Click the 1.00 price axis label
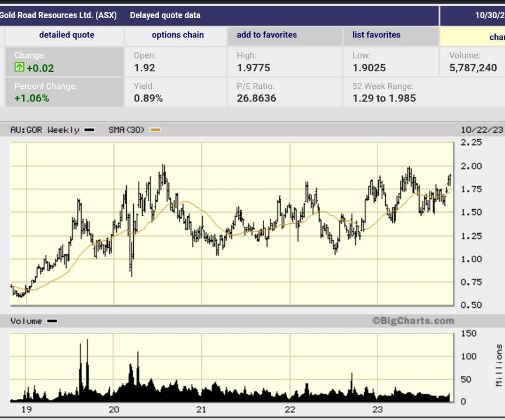The image size is (505, 420). pyautogui.click(x=471, y=259)
